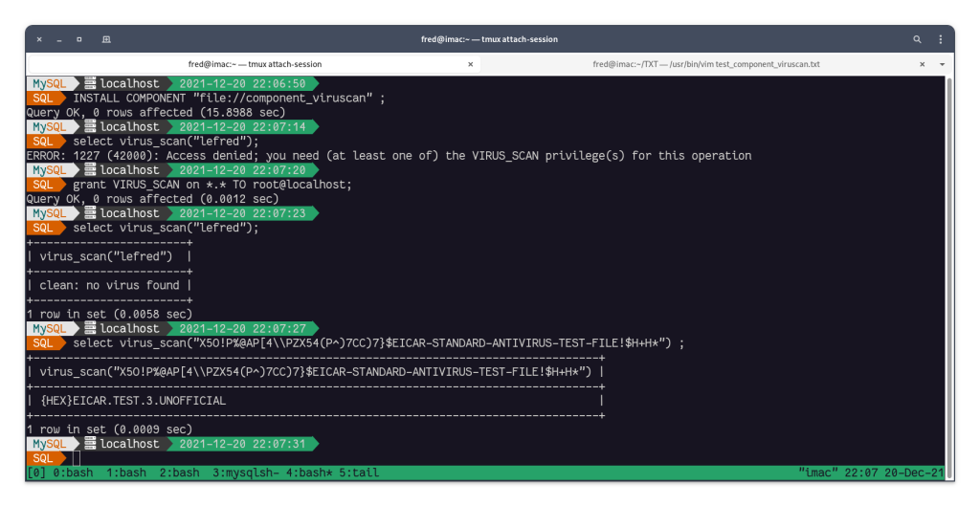This screenshot has height=506, width=980.
Task: Click 'Query OK, 0 rows affected (15.8988 sec)'
Action: [x=156, y=113]
